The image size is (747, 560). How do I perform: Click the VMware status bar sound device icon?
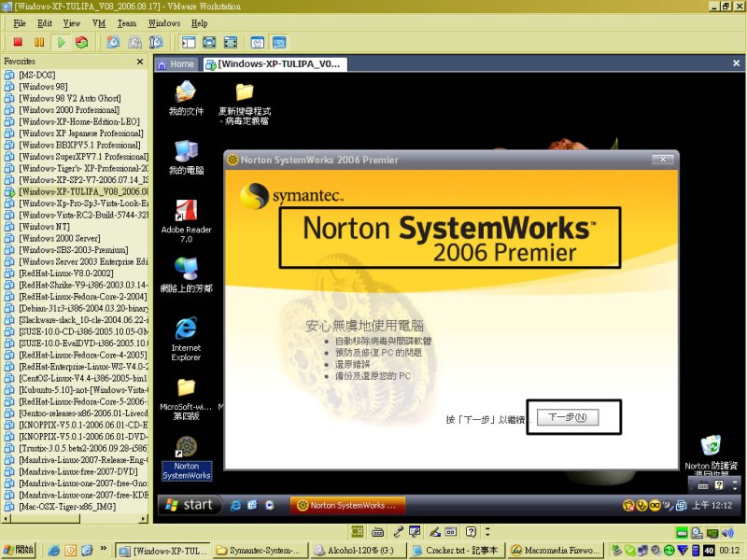[727, 533]
